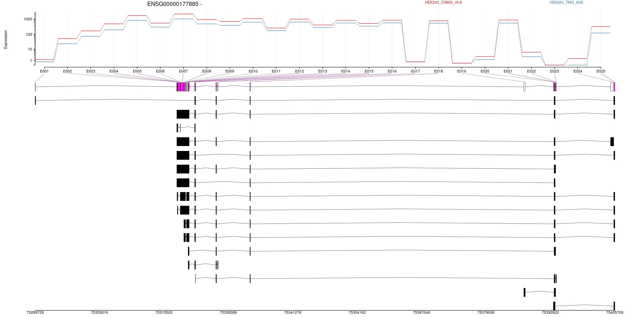Click the E024 exon label
644x317 pixels.
578,71
